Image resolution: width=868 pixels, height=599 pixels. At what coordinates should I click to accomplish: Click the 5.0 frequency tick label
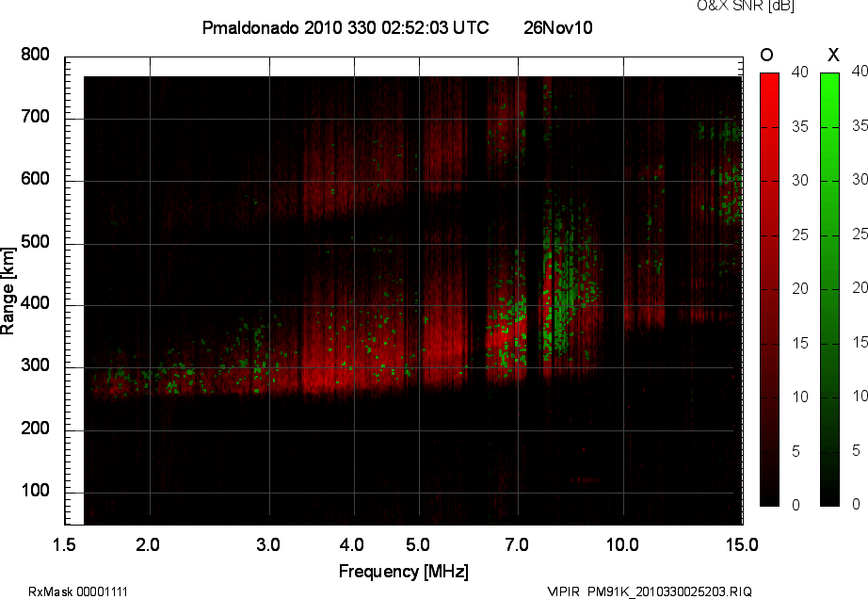tap(417, 544)
